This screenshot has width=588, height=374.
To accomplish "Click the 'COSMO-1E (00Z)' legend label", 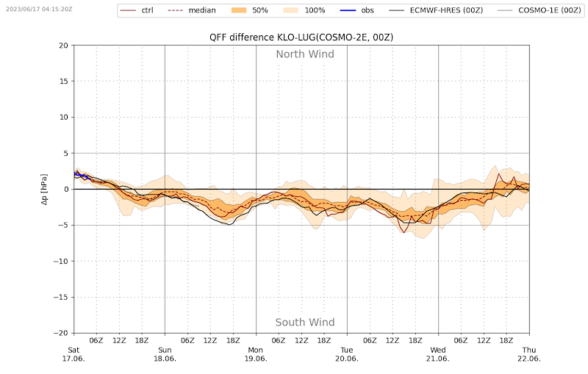I will (550, 10).
